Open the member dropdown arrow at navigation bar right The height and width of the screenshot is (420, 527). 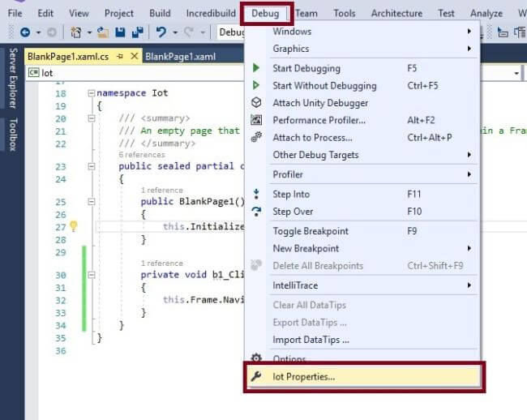tap(516, 73)
